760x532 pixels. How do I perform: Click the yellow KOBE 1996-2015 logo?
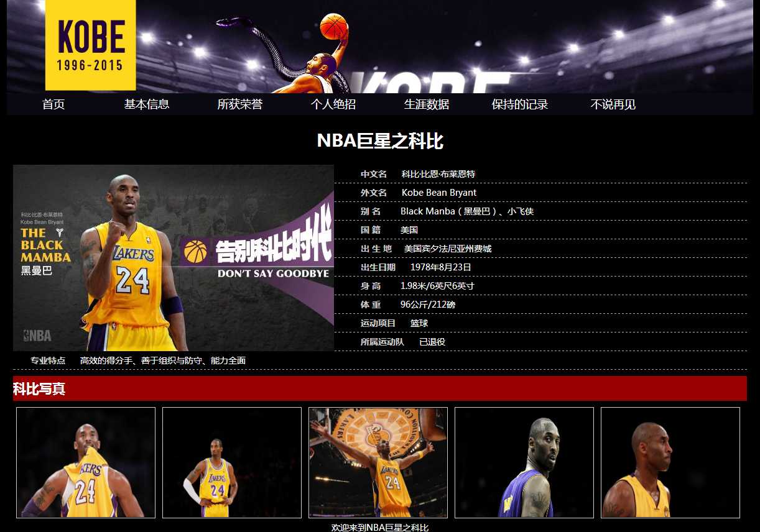[91, 45]
